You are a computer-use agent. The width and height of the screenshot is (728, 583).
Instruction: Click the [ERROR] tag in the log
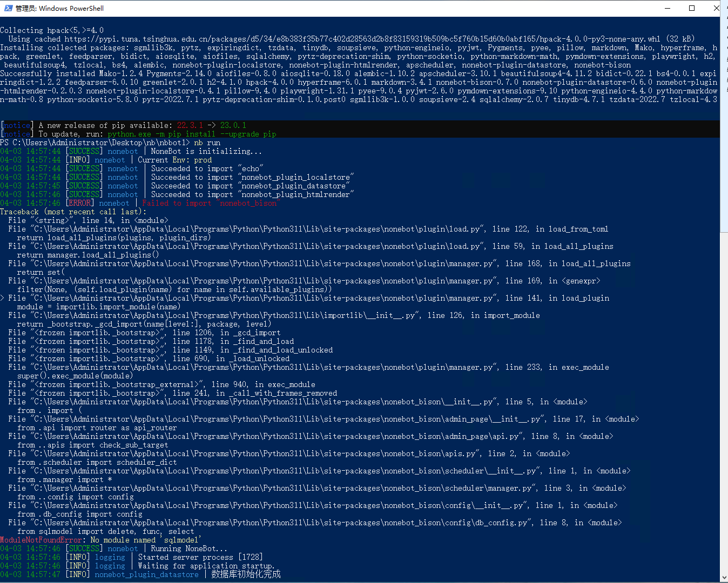(x=79, y=202)
